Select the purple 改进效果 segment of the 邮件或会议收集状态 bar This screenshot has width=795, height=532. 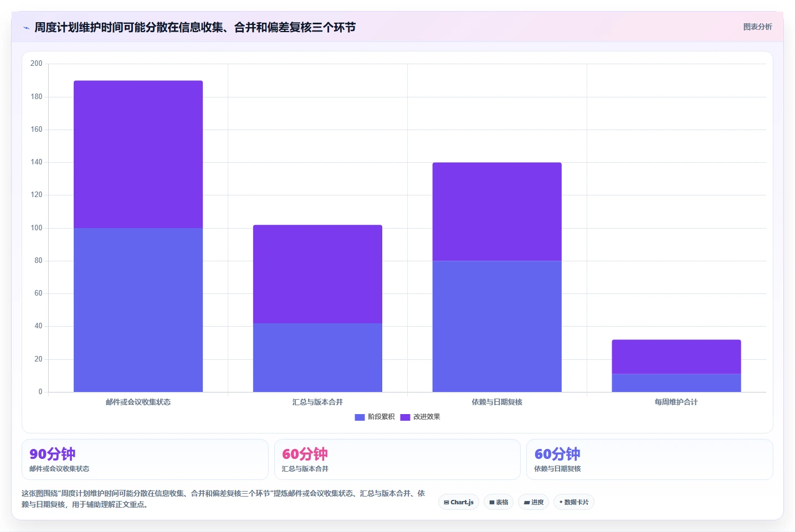tap(138, 154)
